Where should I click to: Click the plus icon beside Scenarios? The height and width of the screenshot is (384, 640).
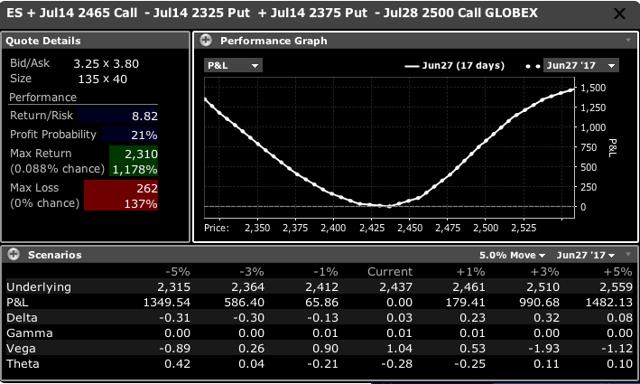[13, 255]
